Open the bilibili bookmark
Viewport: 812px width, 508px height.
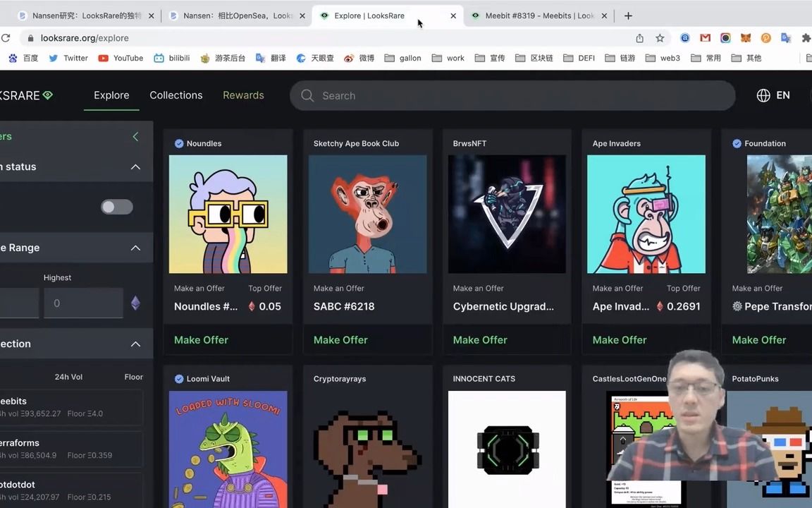tap(172, 58)
